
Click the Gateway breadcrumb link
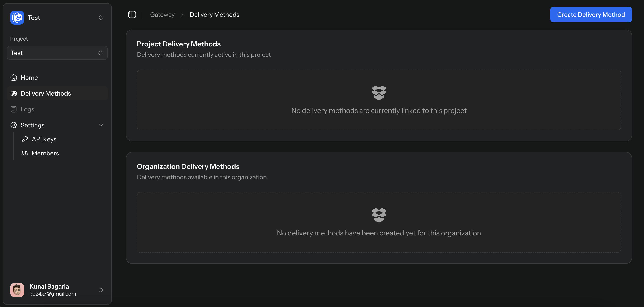pyautogui.click(x=162, y=15)
